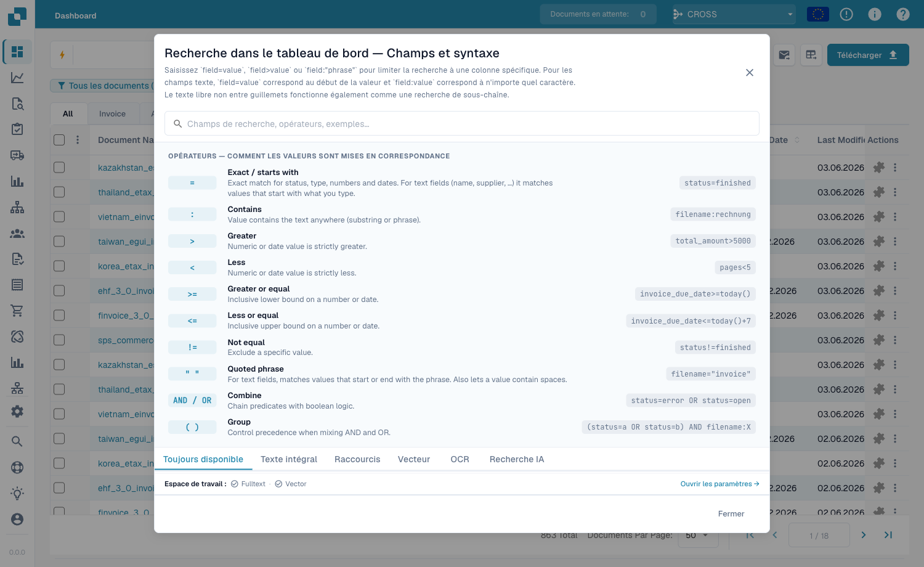Open the people group icon in sidebar
924x567 pixels.
click(17, 234)
